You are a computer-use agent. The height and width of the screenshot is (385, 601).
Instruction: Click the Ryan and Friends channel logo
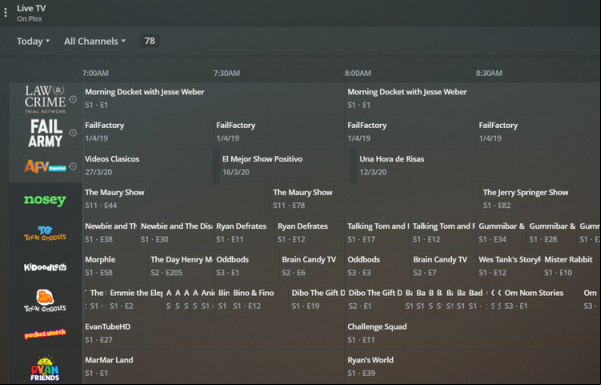(45, 368)
